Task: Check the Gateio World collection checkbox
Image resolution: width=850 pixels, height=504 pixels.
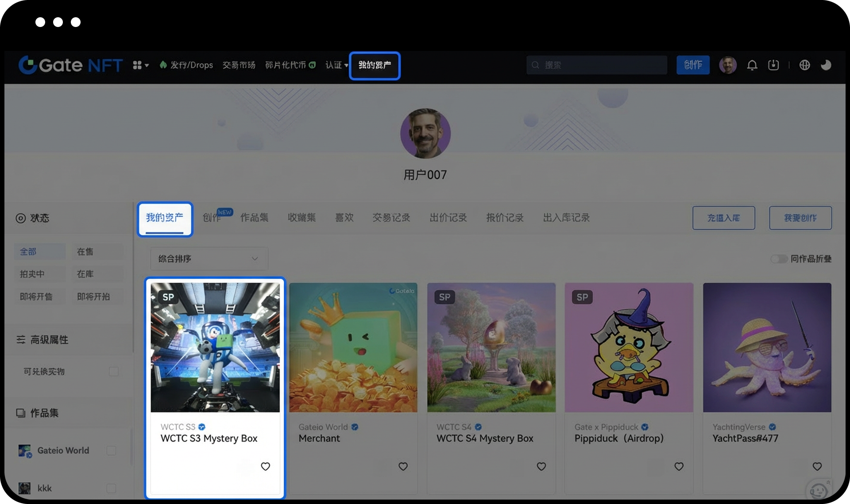Action: coord(111,450)
